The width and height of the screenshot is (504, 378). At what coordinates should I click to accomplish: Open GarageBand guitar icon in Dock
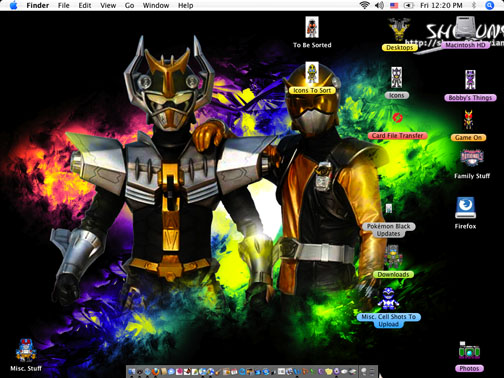click(x=217, y=372)
